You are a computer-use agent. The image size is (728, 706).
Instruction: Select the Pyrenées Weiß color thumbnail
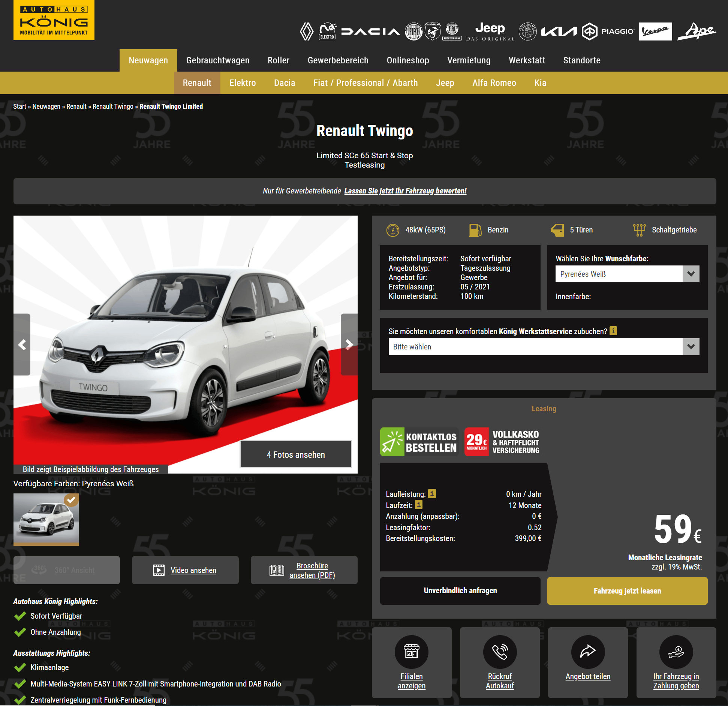46,519
